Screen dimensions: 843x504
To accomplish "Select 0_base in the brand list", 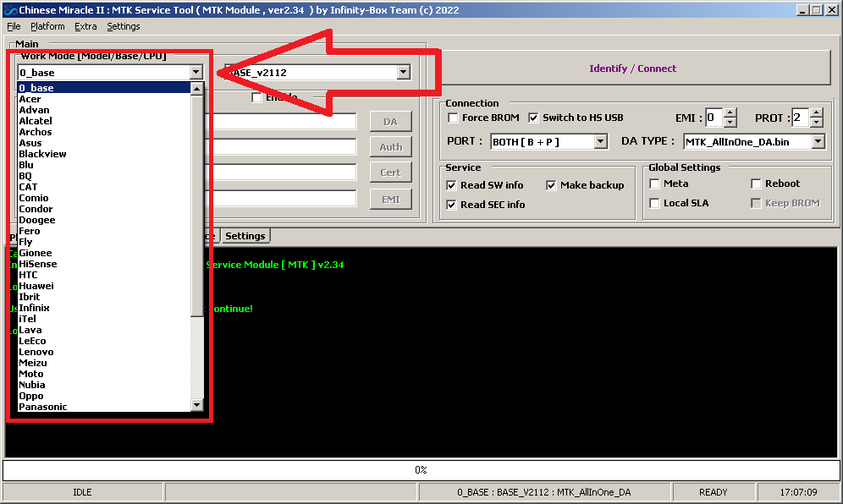I will [104, 88].
